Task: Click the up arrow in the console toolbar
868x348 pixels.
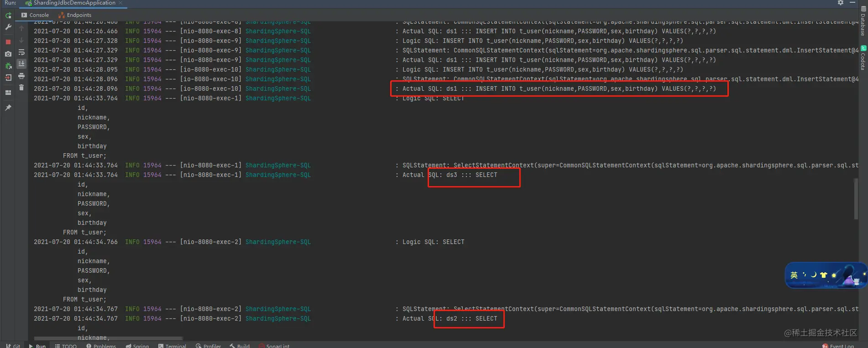Action: [x=21, y=28]
